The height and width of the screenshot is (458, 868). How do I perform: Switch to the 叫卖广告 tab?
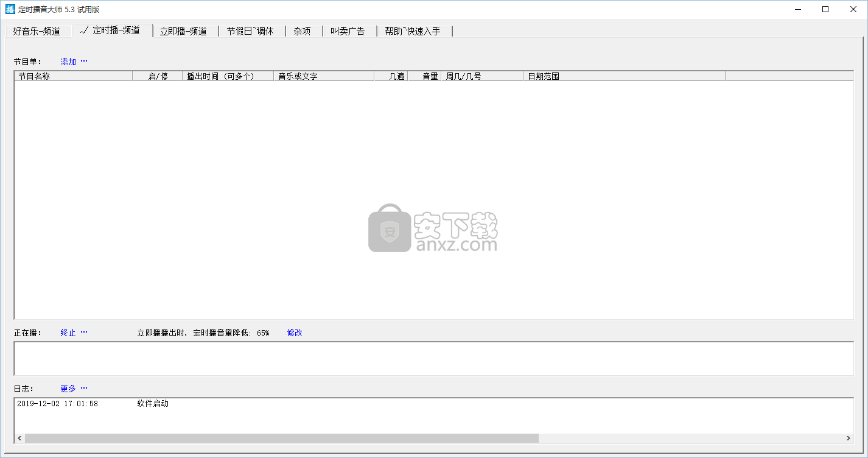coord(349,31)
